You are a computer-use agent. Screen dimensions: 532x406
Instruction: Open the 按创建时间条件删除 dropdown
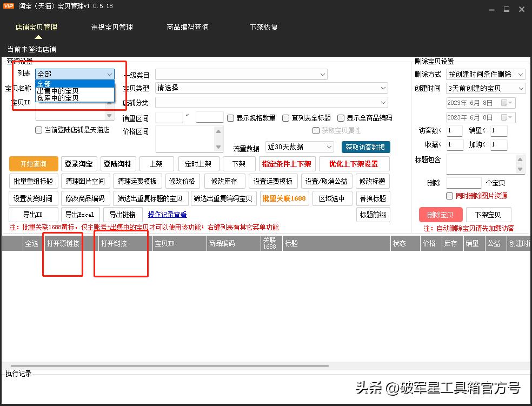[x=485, y=74]
